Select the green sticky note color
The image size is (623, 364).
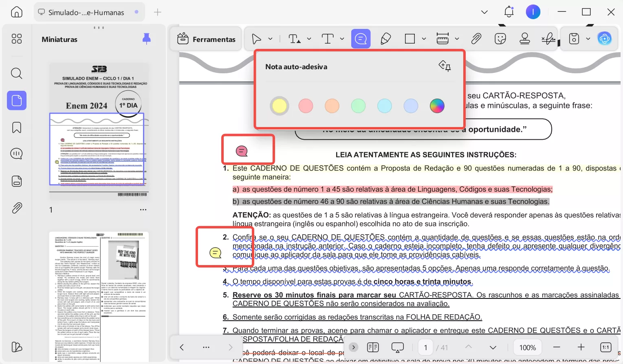tap(358, 105)
